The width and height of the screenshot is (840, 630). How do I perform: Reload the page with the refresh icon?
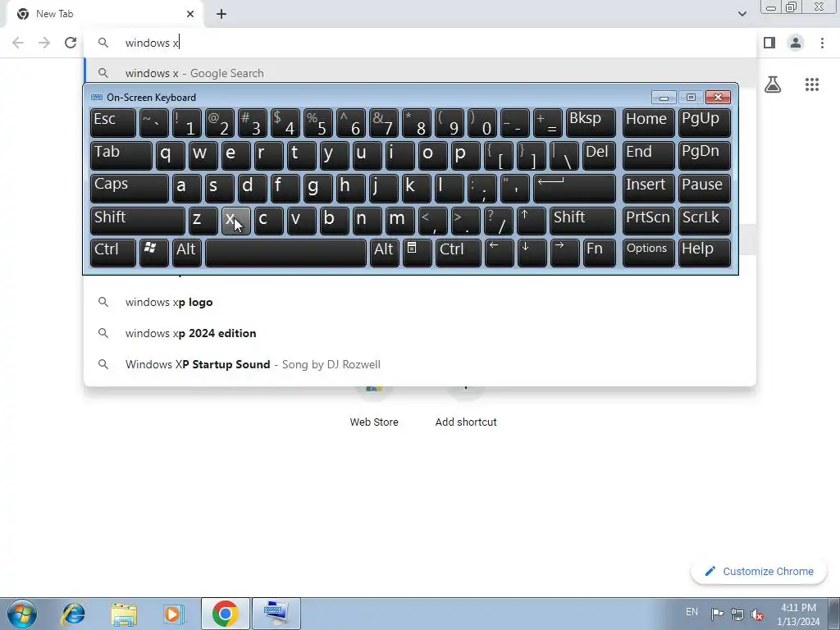click(x=71, y=43)
